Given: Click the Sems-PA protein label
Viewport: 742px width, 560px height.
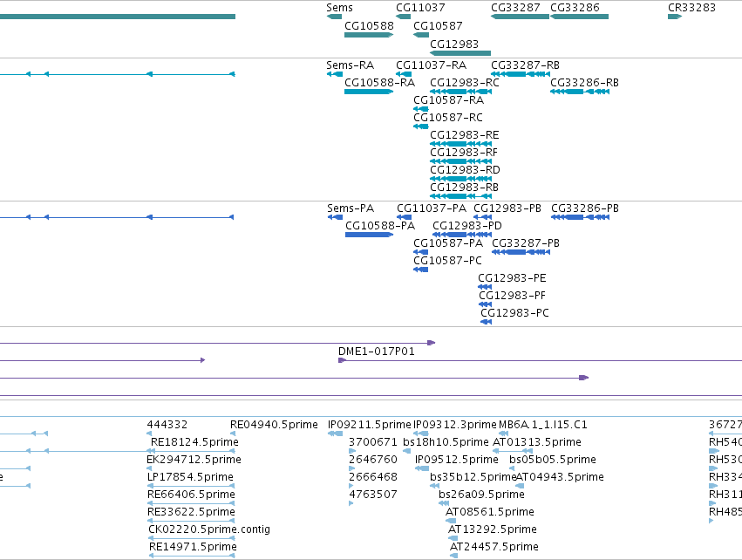Looking at the screenshot, I should 351,208.
